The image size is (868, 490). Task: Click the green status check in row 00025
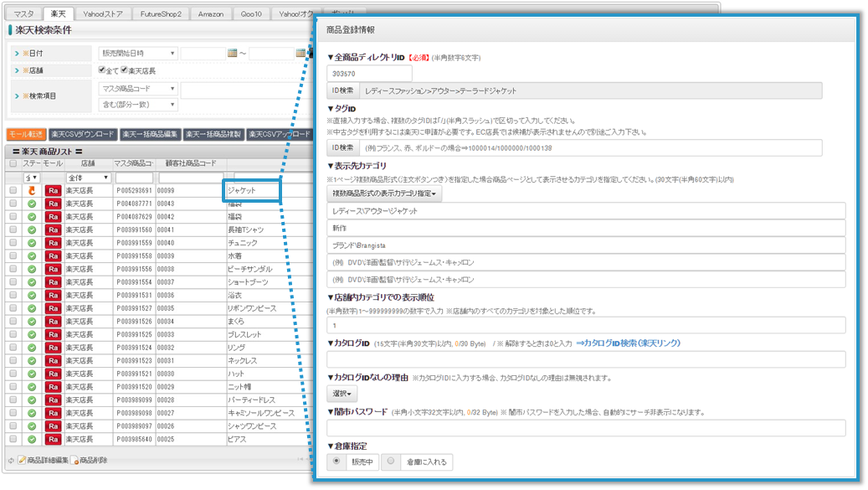pos(32,440)
